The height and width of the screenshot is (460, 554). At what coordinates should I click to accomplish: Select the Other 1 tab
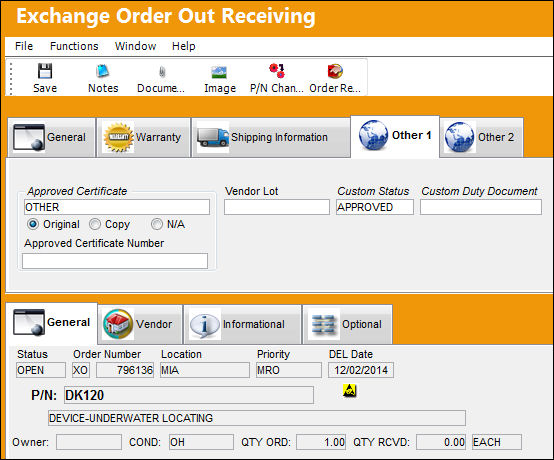click(395, 136)
